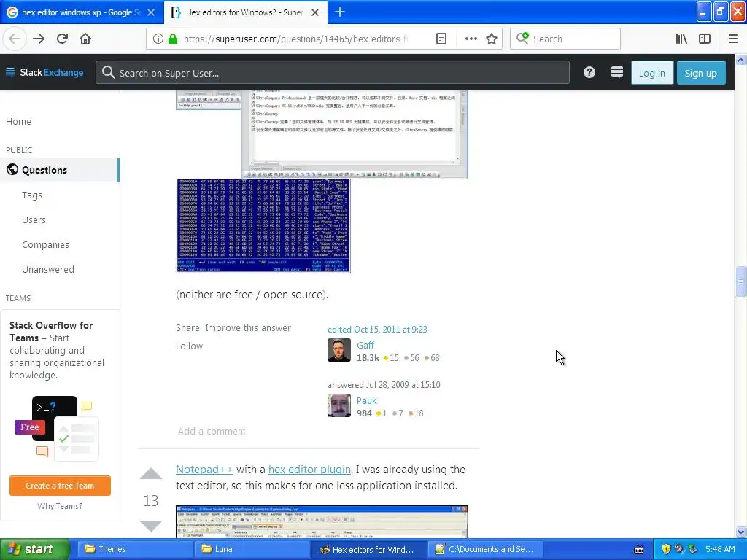The image size is (747, 560).
Task: Click the Sign up button
Action: click(x=701, y=73)
